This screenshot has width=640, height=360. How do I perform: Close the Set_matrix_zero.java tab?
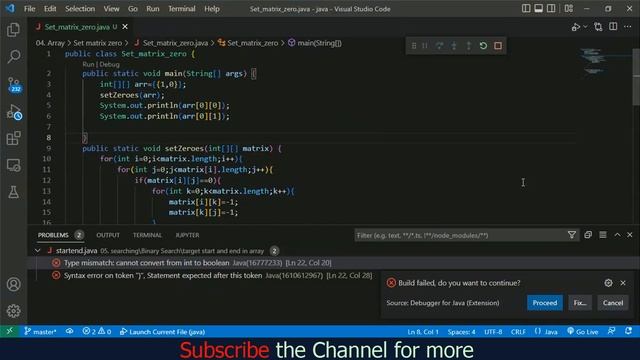point(125,27)
